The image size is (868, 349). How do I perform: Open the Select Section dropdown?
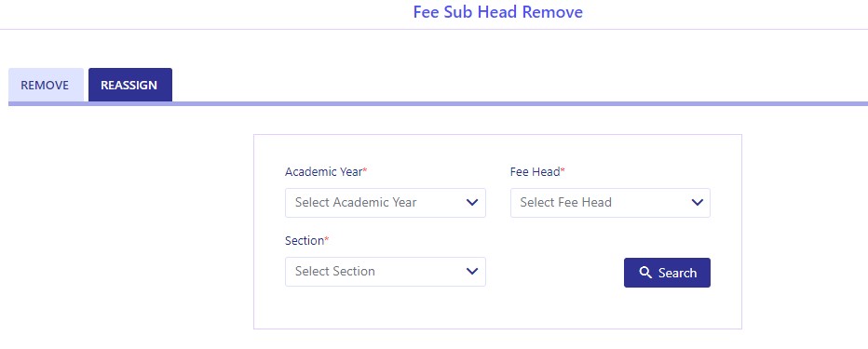click(x=386, y=272)
